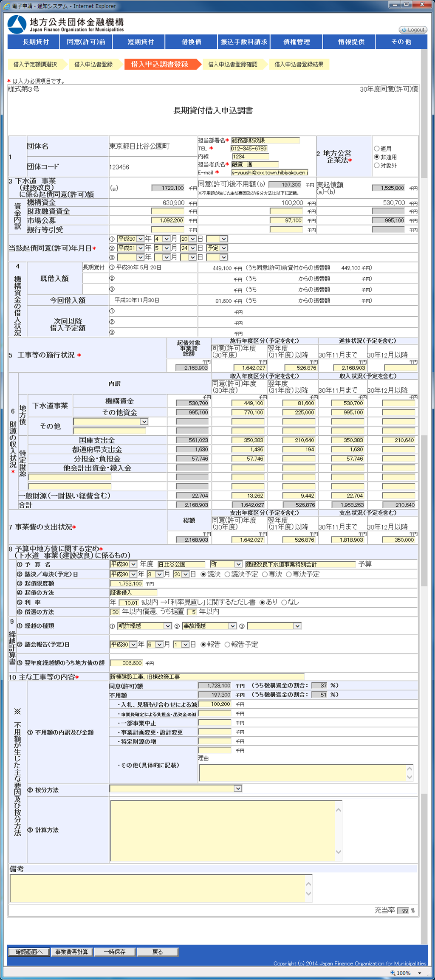Click the 起債の方法 input showing 証書借入
The width and height of the screenshot is (435, 980).
(x=133, y=593)
